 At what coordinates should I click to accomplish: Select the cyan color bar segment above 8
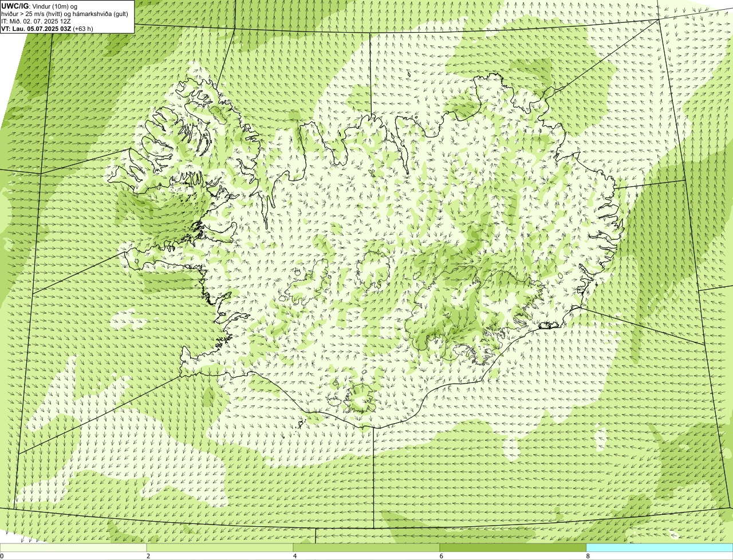[660, 548]
